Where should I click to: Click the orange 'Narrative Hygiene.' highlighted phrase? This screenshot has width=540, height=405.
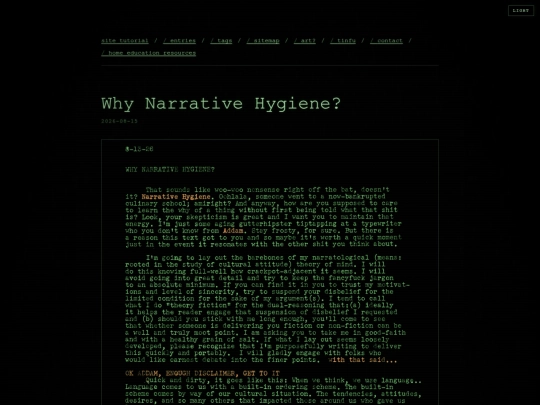(178, 197)
